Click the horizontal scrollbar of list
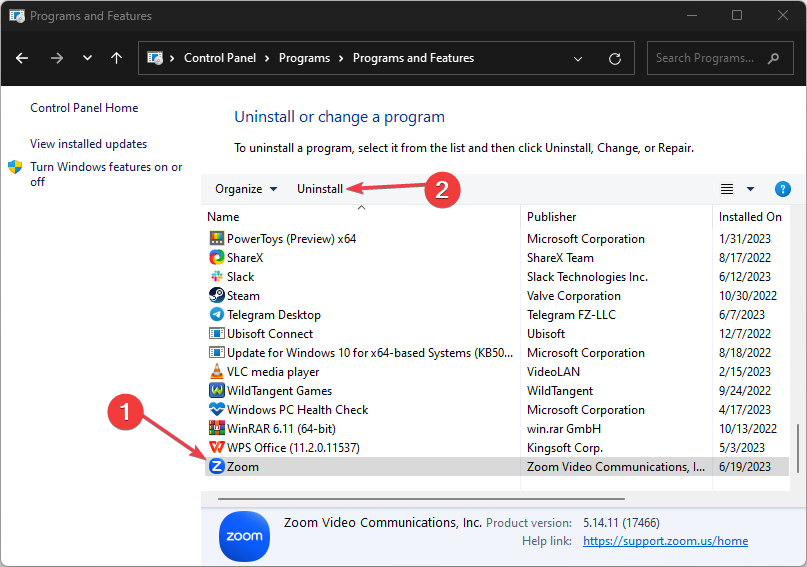 click(421, 499)
